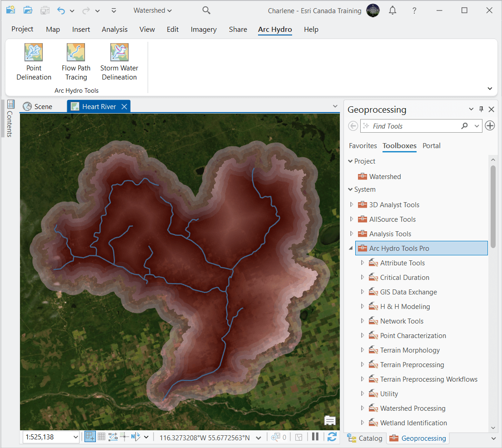502x448 pixels.
Task: Switch to the Scene view tab
Action: click(38, 106)
